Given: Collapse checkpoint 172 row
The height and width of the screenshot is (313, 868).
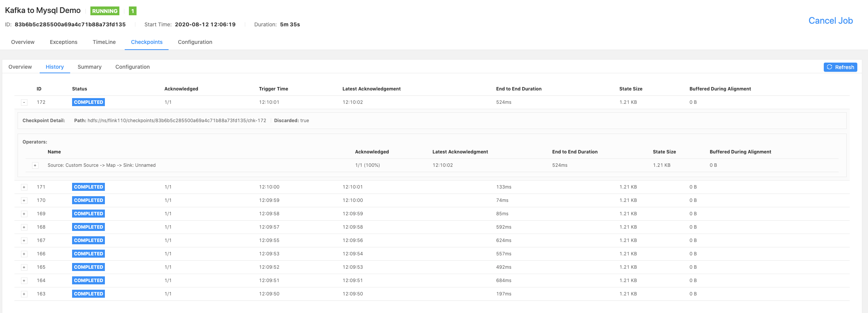Looking at the screenshot, I should pyautogui.click(x=24, y=102).
